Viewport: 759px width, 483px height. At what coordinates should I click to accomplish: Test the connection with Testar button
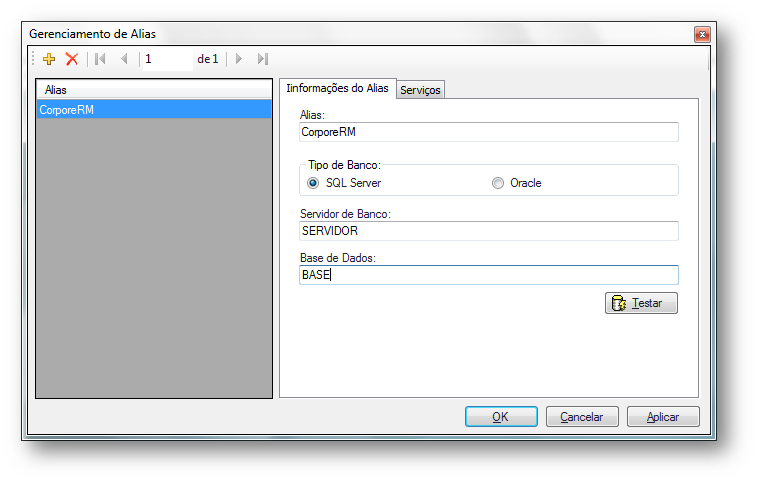pyautogui.click(x=641, y=303)
